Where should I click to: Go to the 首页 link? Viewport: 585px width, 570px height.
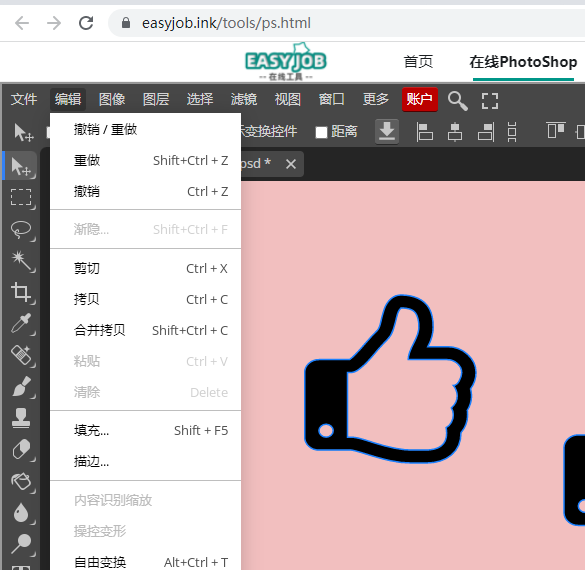[x=419, y=62]
